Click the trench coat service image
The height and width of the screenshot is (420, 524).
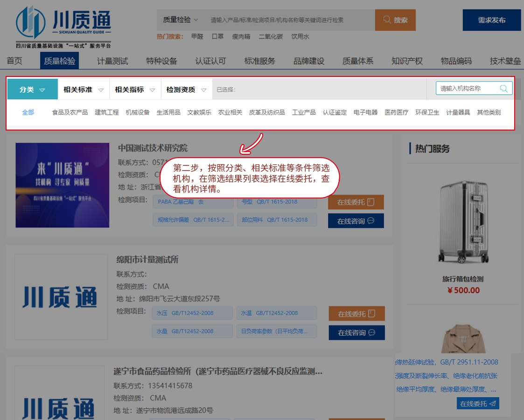click(x=463, y=339)
